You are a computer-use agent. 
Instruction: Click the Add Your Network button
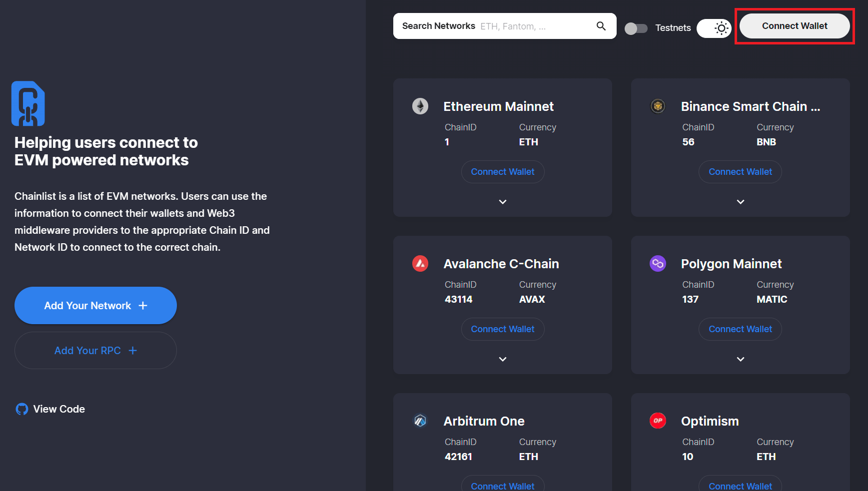[95, 306]
